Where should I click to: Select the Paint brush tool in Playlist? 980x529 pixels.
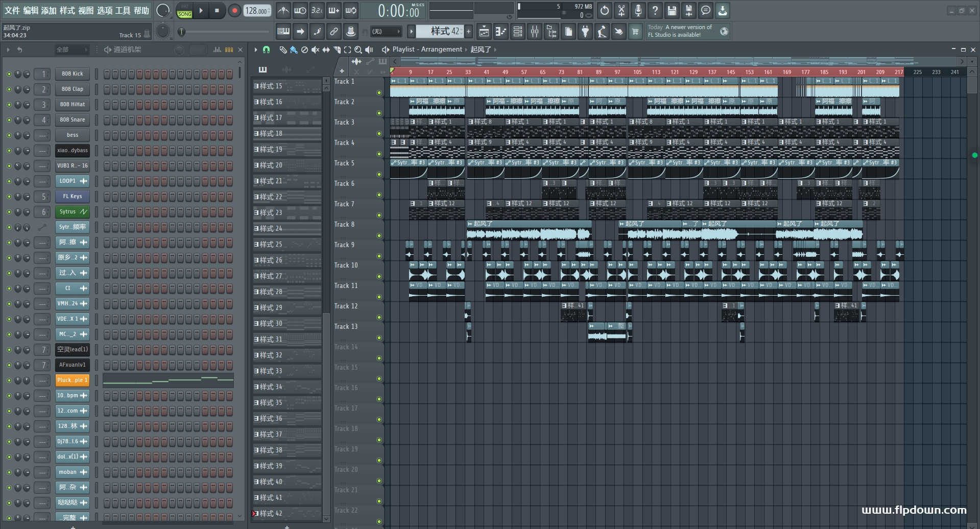point(294,50)
